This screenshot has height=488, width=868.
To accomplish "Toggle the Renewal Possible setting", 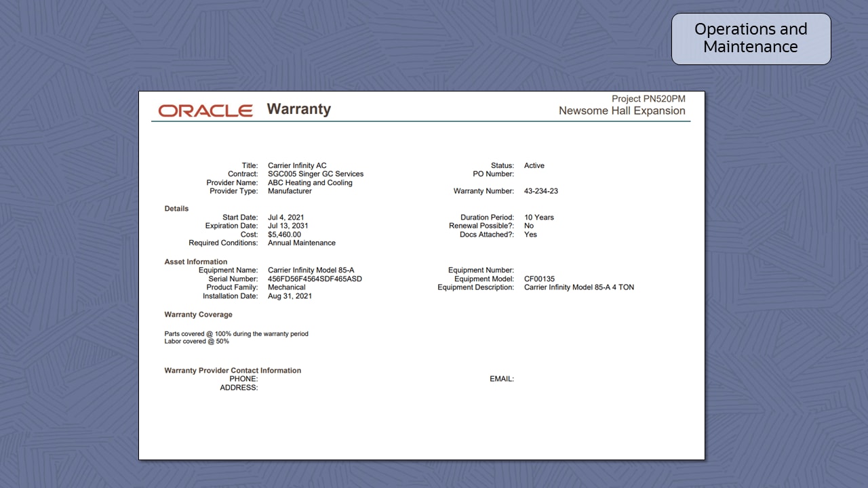I will click(528, 226).
